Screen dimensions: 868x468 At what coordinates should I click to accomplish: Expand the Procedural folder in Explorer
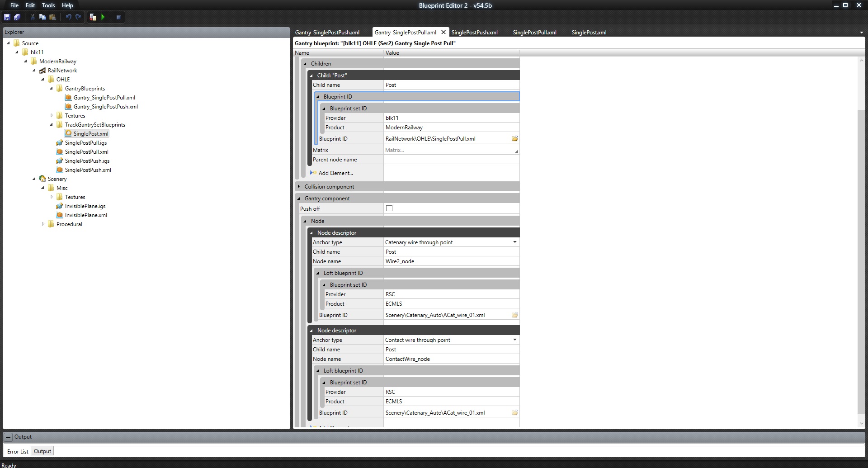click(43, 224)
